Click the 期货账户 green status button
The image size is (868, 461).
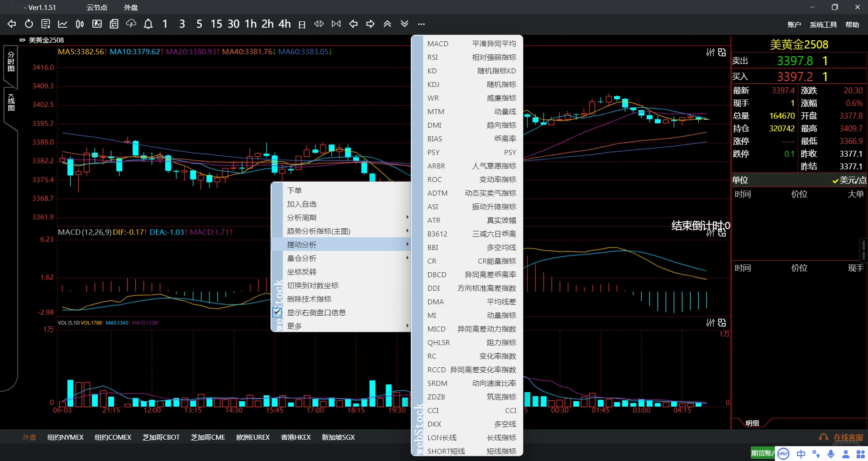[763, 453]
